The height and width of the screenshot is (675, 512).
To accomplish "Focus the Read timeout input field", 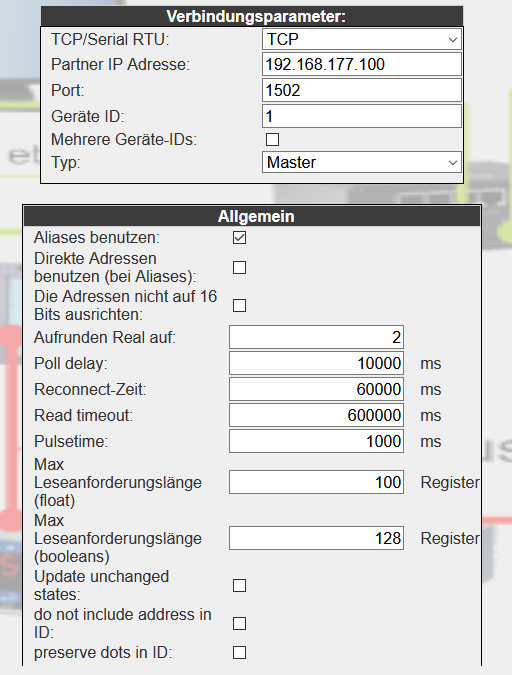I will click(316, 415).
